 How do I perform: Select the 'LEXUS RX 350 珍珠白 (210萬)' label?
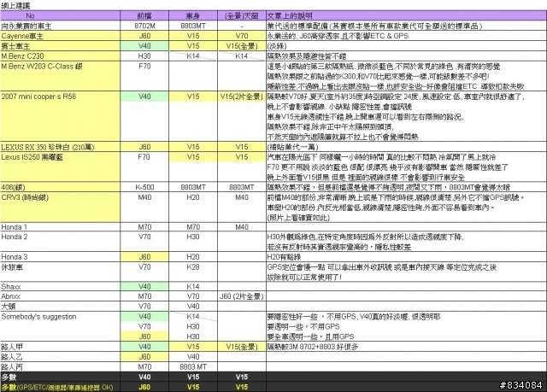click(48, 147)
